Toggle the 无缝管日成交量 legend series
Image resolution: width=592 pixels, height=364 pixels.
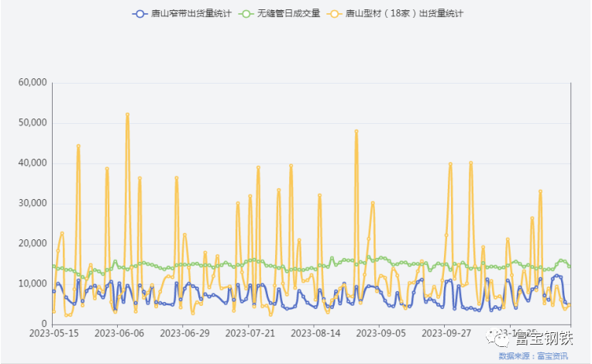(x=280, y=14)
